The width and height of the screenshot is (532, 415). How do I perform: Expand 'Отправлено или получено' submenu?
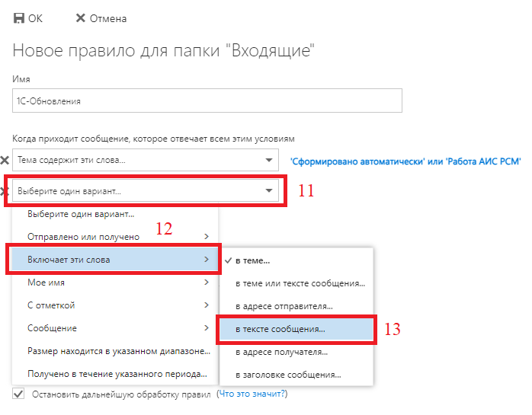(114, 237)
